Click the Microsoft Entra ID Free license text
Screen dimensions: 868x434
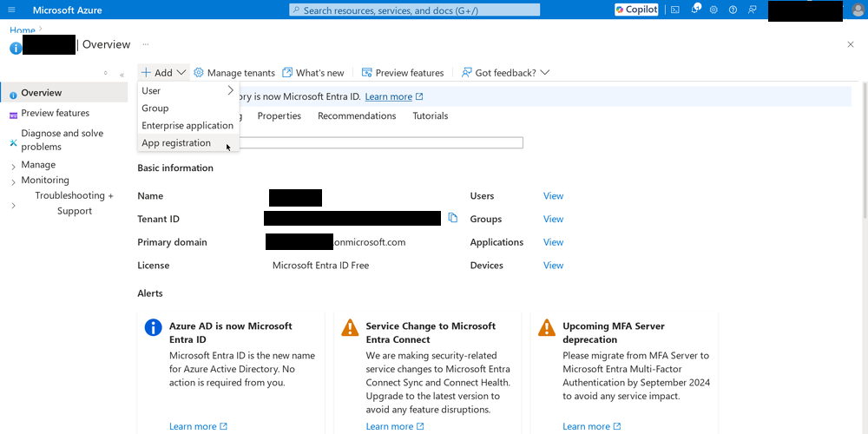tap(320, 266)
